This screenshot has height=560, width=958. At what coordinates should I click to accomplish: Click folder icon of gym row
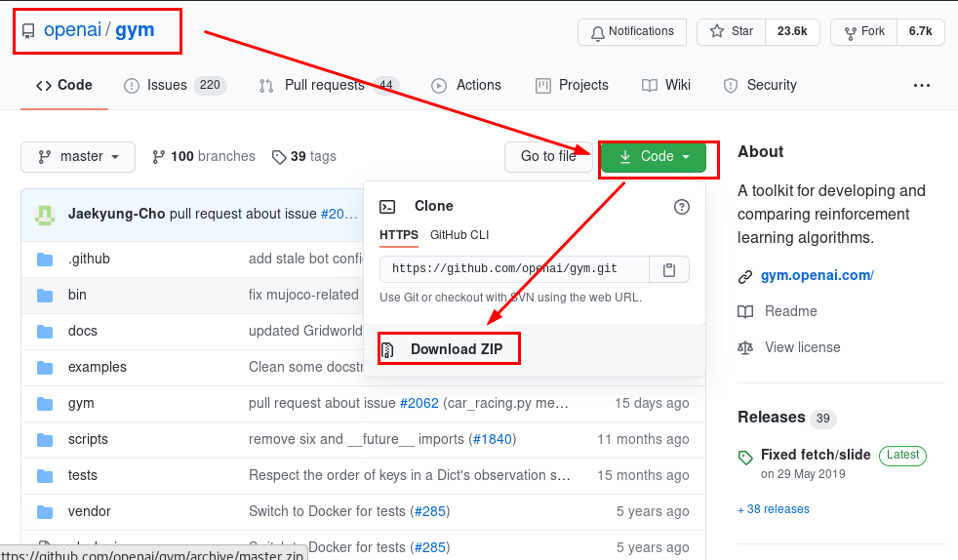(x=45, y=404)
